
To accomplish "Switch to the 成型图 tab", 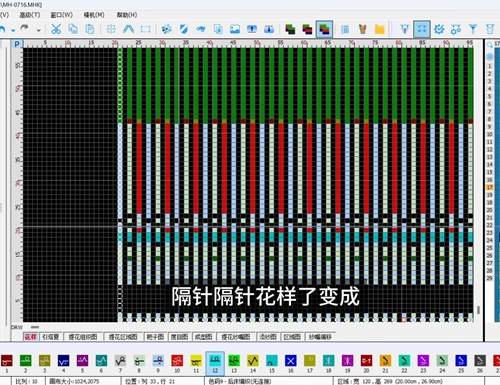I will tap(203, 337).
